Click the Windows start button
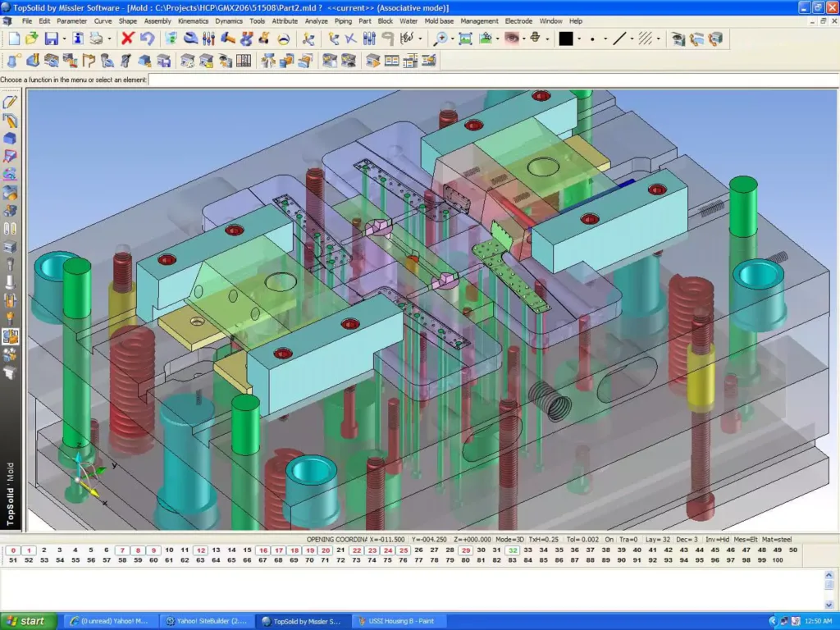Viewport: 840px width, 630px height. tap(29, 621)
